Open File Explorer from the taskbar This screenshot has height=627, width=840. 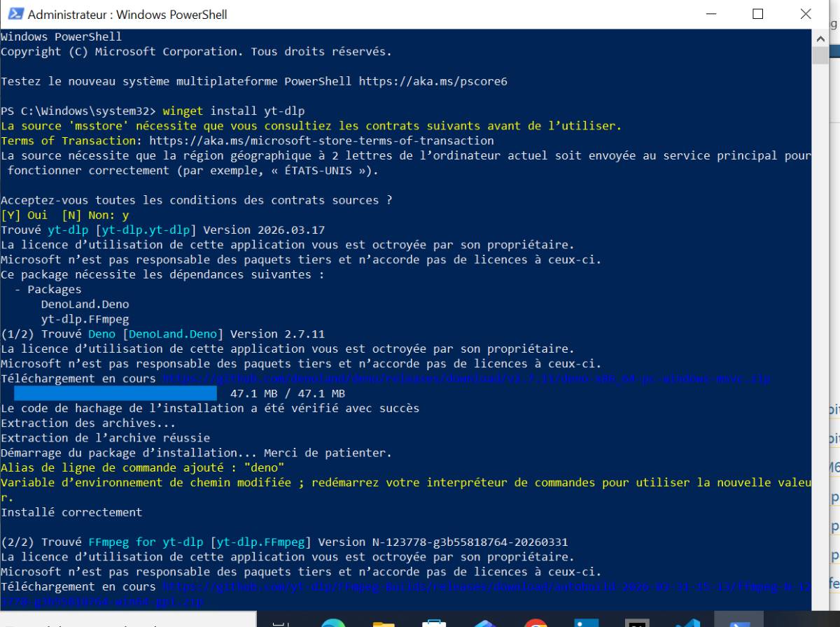[x=384, y=621]
